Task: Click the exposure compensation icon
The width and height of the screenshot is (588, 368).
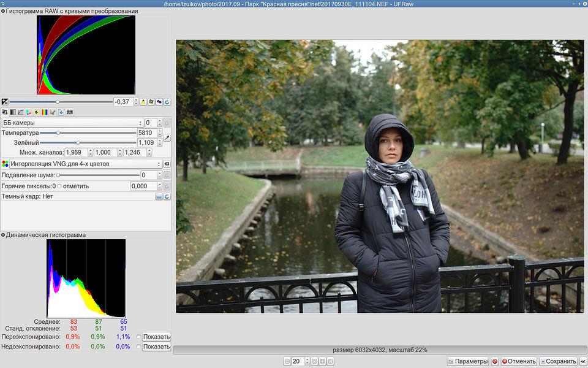Action: tap(4, 102)
